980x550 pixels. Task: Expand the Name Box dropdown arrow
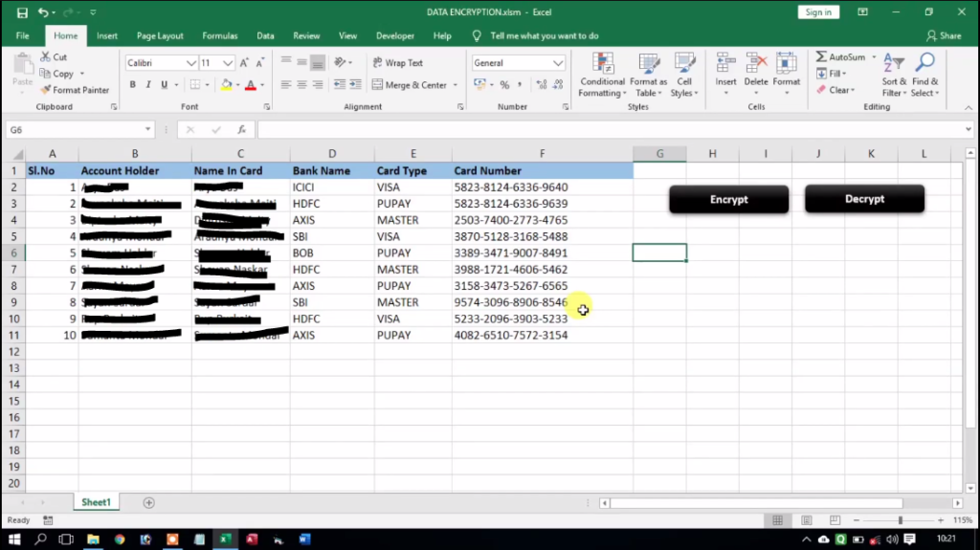(x=147, y=129)
